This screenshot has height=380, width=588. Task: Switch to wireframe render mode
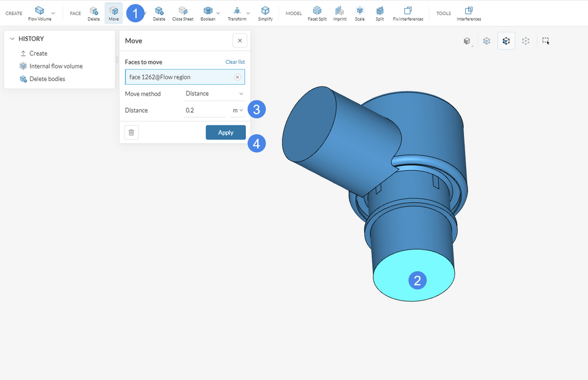pos(526,41)
